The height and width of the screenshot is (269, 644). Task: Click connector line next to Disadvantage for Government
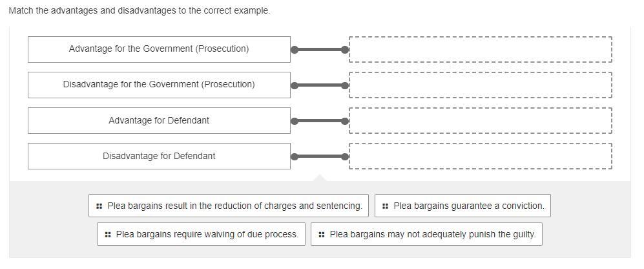(320, 85)
